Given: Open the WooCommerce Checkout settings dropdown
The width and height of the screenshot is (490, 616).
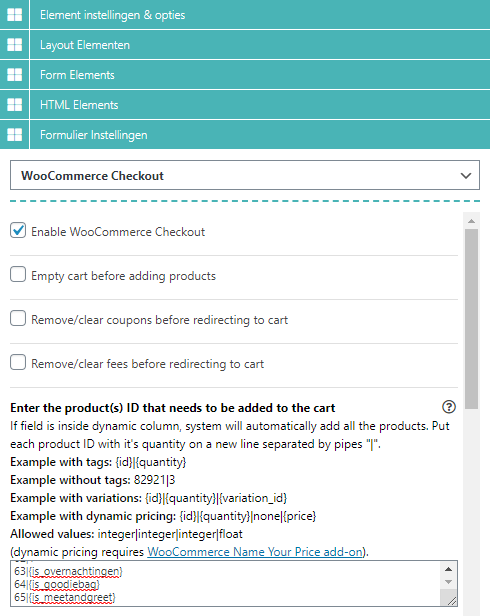Looking at the screenshot, I should (x=245, y=175).
